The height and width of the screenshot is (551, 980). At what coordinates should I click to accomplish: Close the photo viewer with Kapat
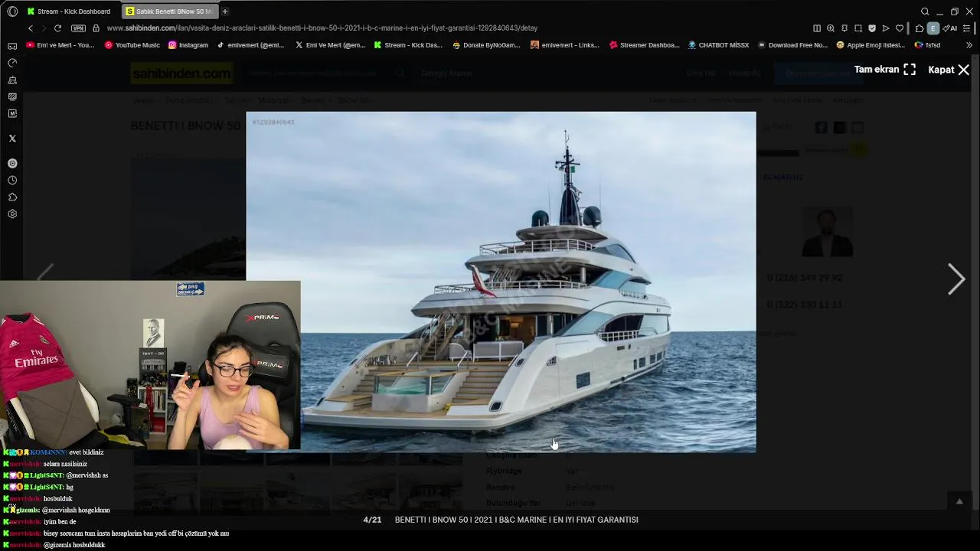[949, 70]
